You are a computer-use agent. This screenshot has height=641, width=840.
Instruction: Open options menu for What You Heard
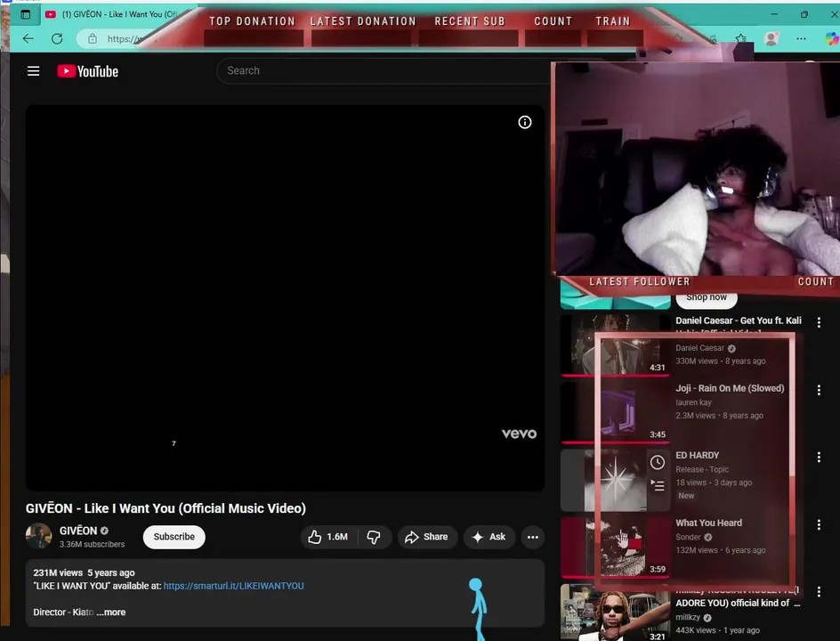coord(819,524)
